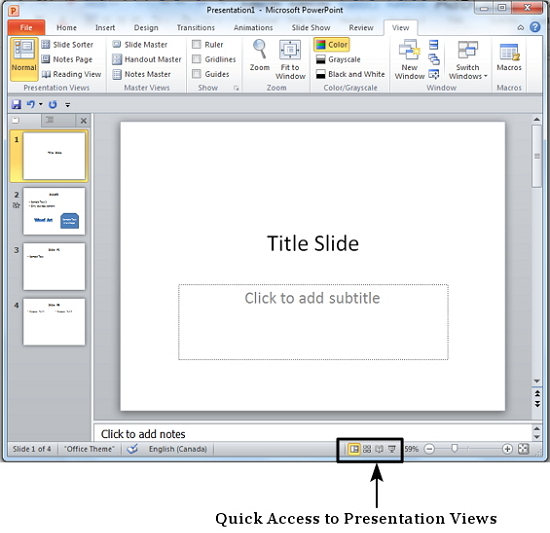Click the View tab
The height and width of the screenshot is (533, 550).
400,27
